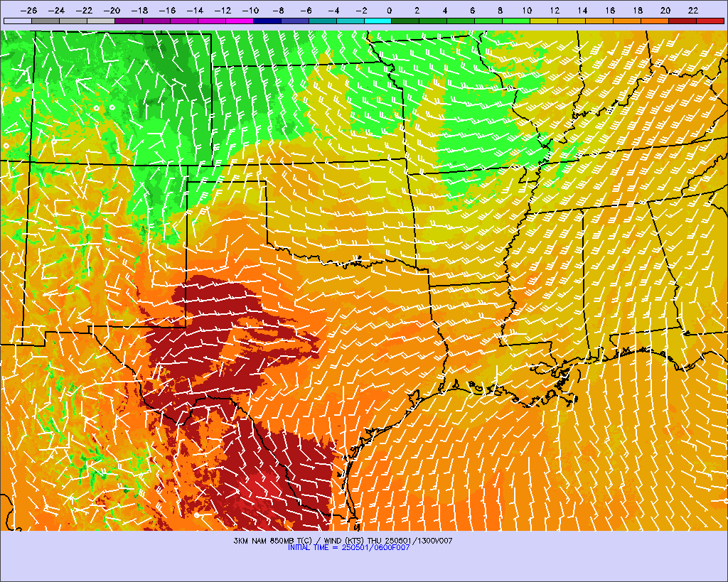Image resolution: width=728 pixels, height=582 pixels.
Task: Click yellow swatch between 10 and 12
Action: (544, 21)
